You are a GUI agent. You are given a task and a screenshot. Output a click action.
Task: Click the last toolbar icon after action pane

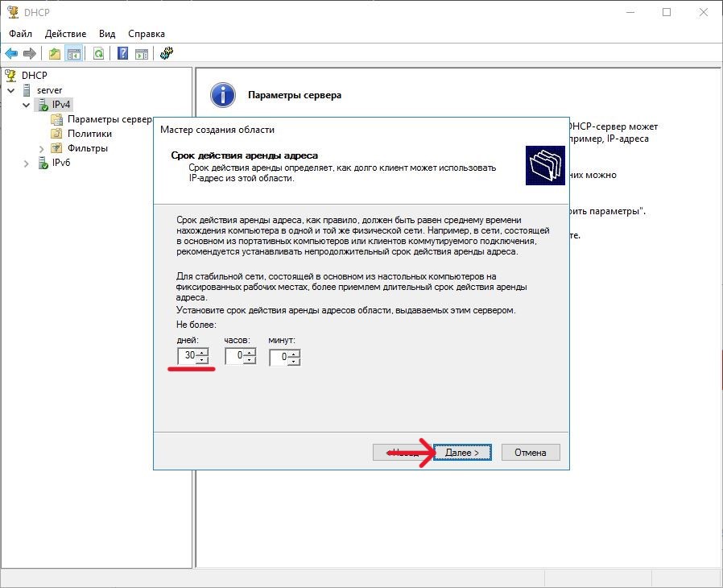pyautogui.click(x=167, y=53)
